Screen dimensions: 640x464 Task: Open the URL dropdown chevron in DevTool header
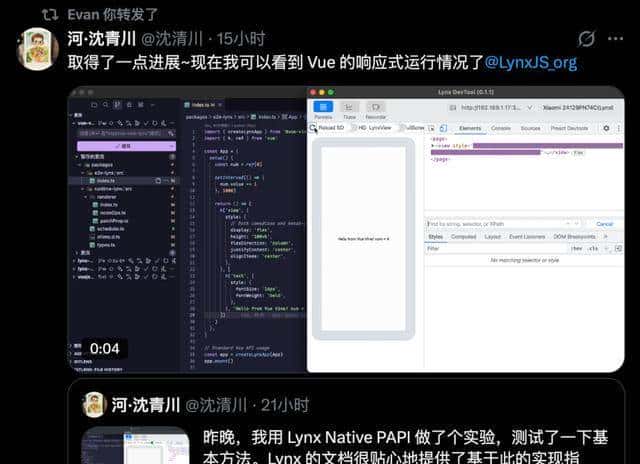[x=530, y=108]
